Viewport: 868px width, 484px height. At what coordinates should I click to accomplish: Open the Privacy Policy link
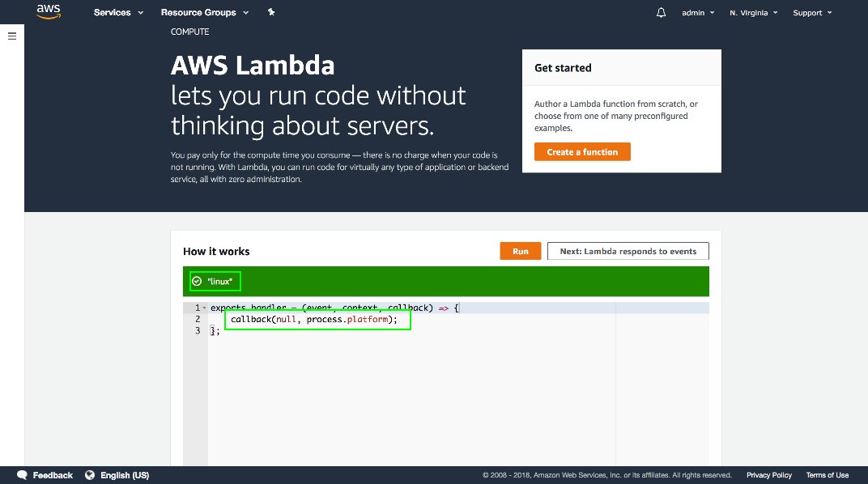coord(769,475)
